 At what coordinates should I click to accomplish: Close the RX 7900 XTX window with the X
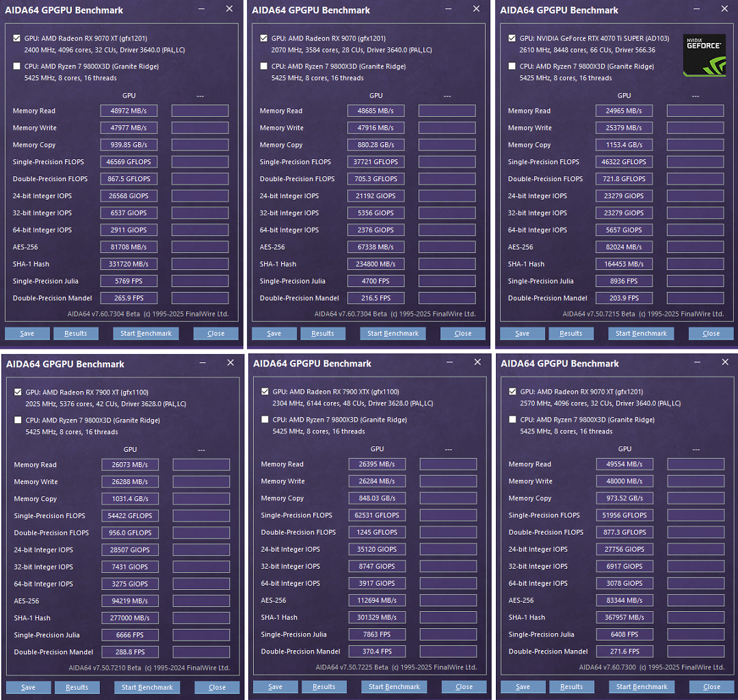[x=477, y=362]
